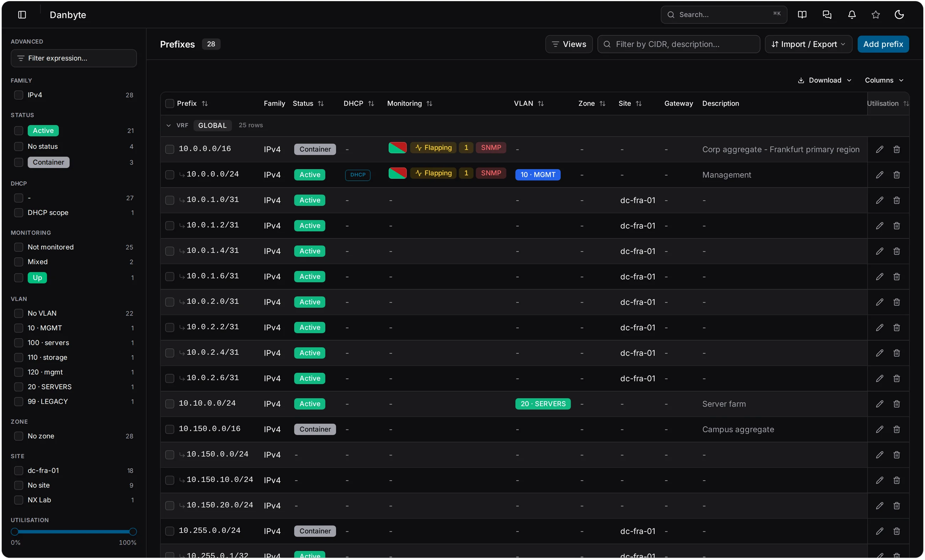This screenshot has height=560, width=925.
Task: Sort by Status column arrows
Action: pyautogui.click(x=321, y=104)
